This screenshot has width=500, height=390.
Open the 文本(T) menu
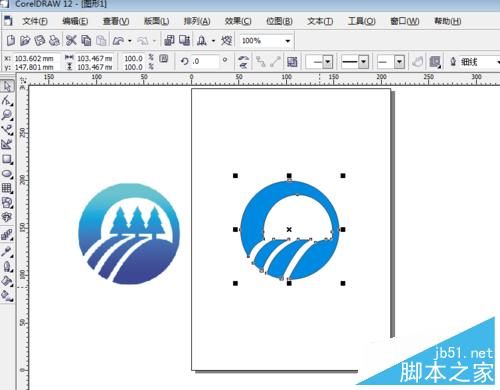click(320, 21)
